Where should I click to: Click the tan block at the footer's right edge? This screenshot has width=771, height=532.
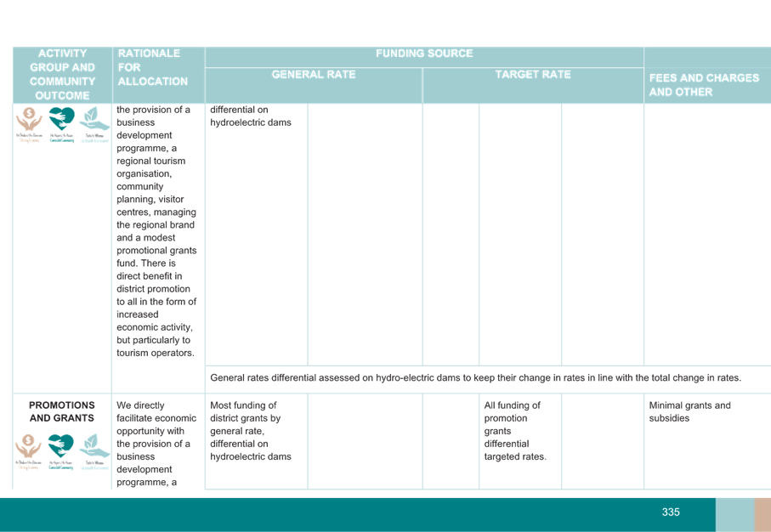pyautogui.click(x=762, y=515)
